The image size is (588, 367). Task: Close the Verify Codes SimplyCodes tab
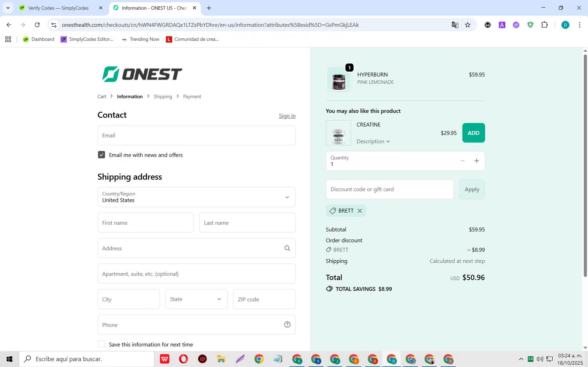(101, 8)
